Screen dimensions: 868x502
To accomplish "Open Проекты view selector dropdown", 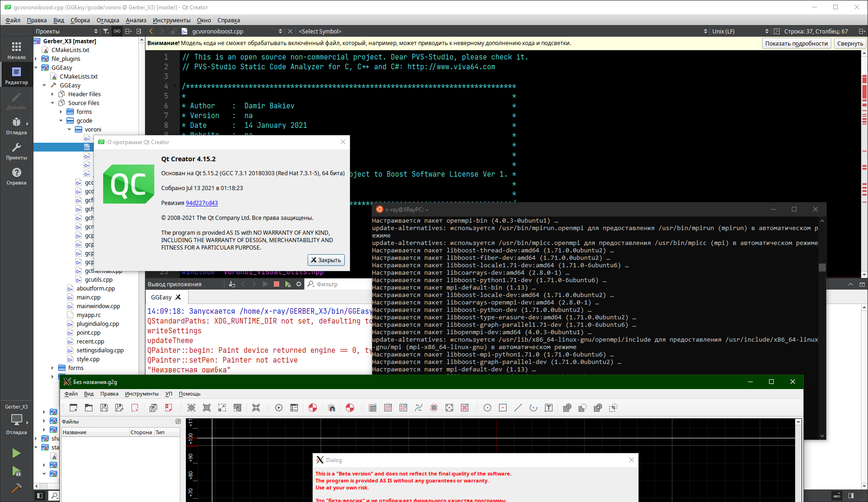I will pyautogui.click(x=66, y=31).
